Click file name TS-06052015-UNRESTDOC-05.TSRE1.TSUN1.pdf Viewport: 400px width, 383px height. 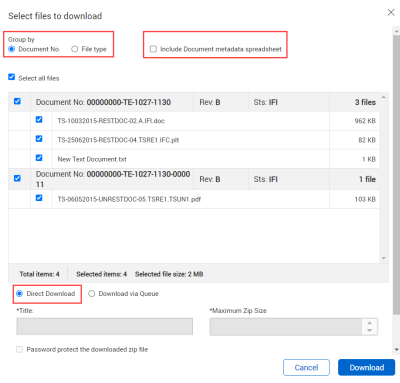click(129, 199)
